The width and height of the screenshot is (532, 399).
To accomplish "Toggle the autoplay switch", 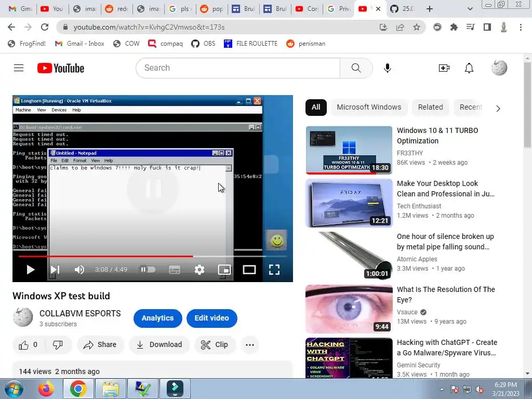I will [148, 270].
